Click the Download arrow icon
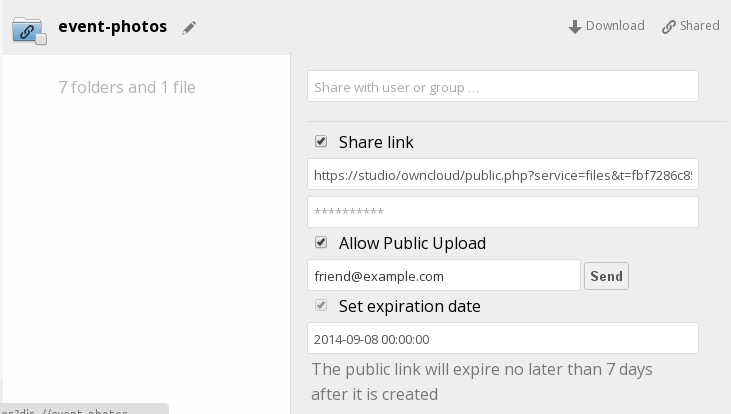This screenshot has height=414, width=731. point(575,27)
